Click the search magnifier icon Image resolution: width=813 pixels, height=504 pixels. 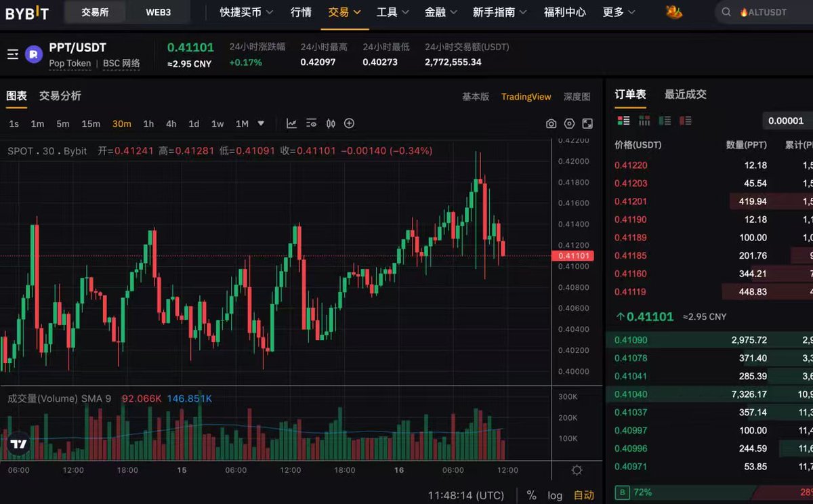(x=726, y=12)
